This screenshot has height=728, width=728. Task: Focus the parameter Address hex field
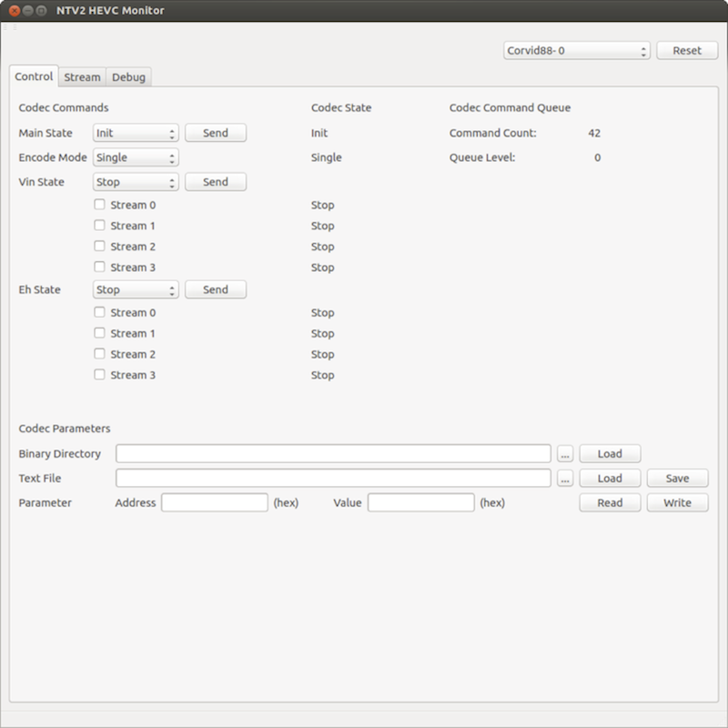click(x=215, y=503)
